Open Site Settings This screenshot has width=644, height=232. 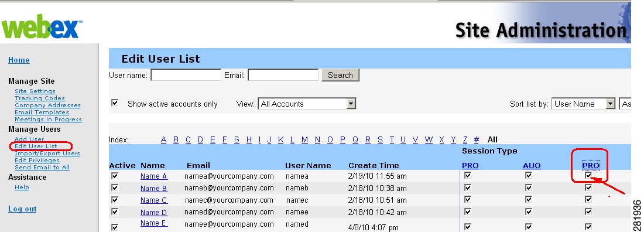pyautogui.click(x=35, y=91)
